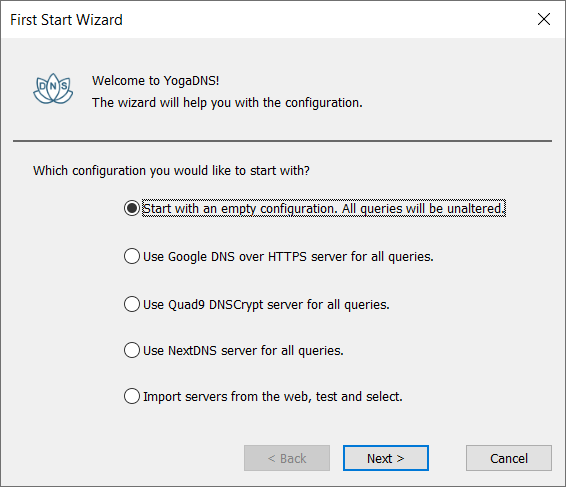
Task: Close the First Start Wizard window
Action: (544, 19)
